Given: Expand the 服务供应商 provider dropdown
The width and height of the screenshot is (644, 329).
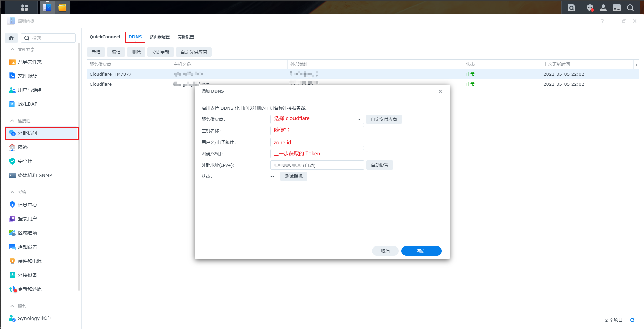Looking at the screenshot, I should (359, 119).
